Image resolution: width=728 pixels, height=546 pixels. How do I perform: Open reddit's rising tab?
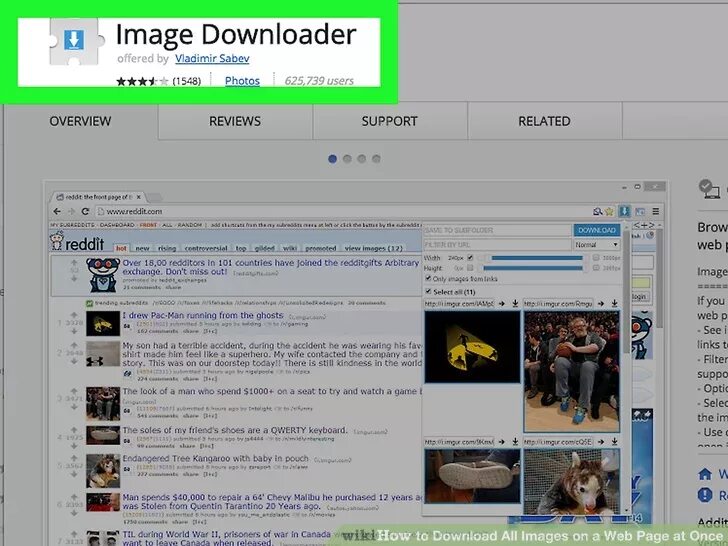tap(167, 248)
